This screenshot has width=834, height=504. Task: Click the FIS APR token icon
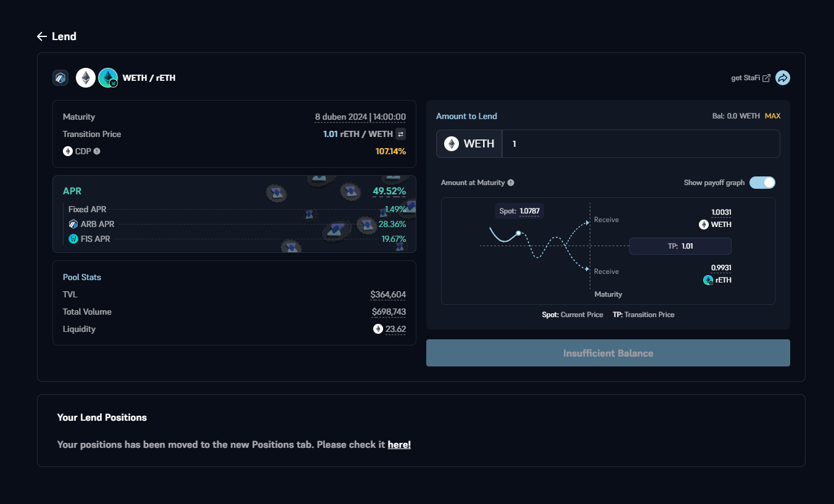73,239
